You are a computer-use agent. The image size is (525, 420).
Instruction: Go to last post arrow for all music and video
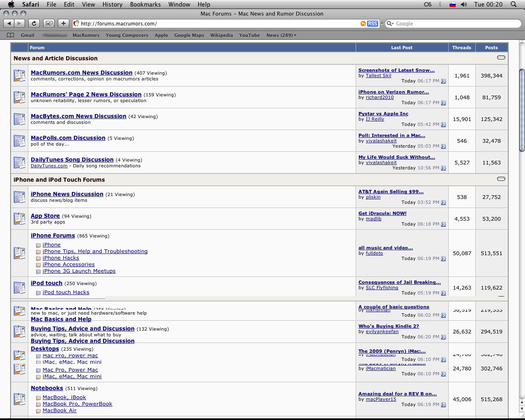coord(443,259)
